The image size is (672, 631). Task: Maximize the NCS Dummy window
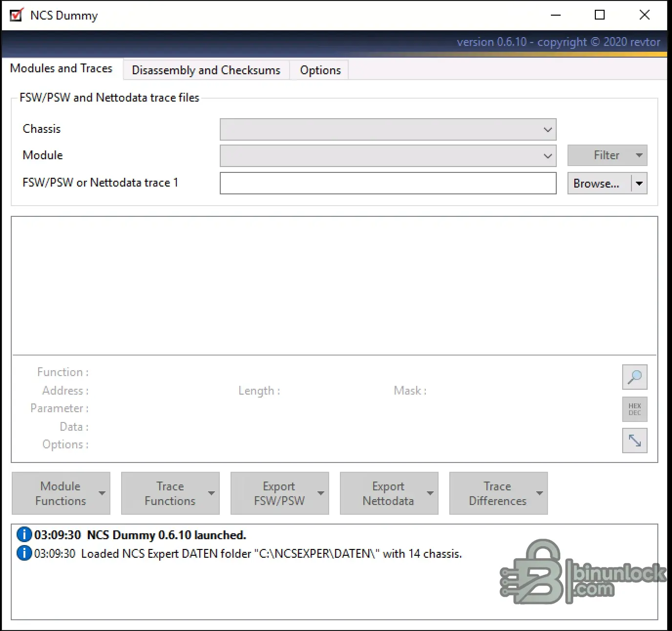click(600, 15)
